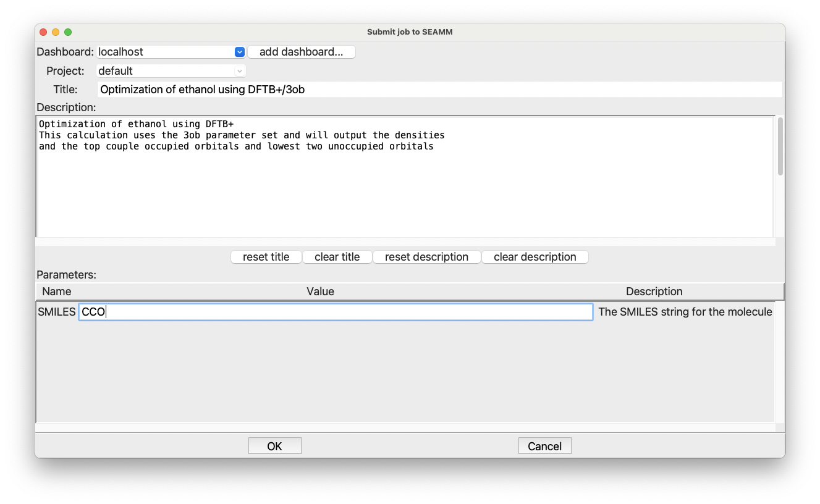Zoom the window with the green button

point(68,32)
